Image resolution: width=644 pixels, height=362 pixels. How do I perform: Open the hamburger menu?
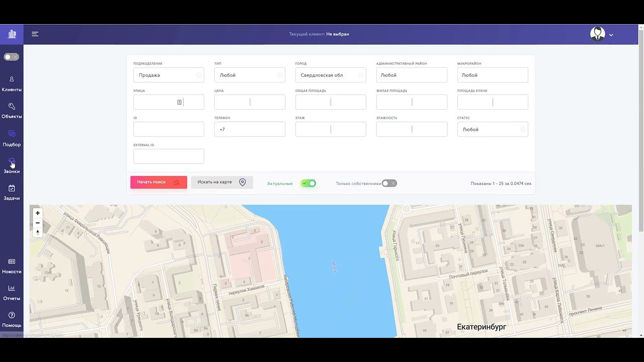35,34
